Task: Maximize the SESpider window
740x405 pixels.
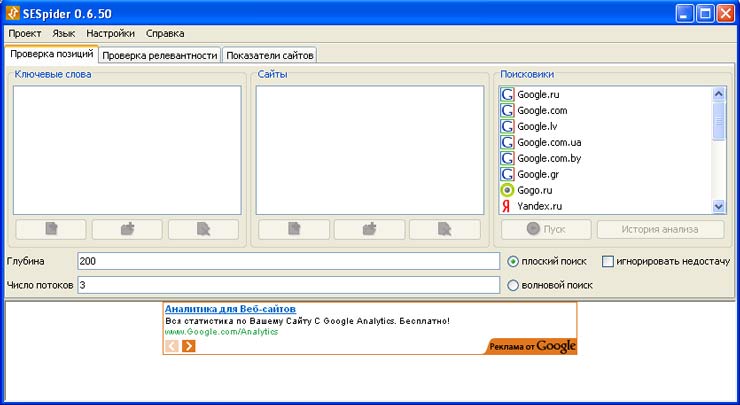Action: pos(705,13)
